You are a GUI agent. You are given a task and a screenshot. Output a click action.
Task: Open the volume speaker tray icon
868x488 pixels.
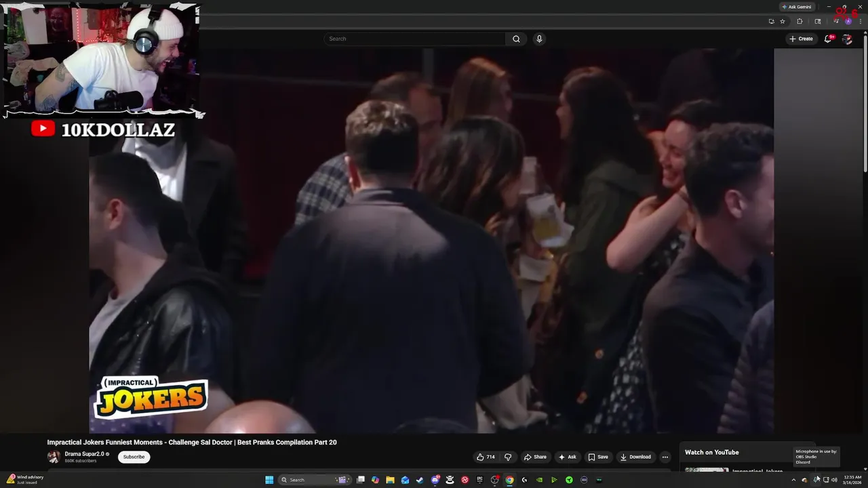(x=834, y=480)
